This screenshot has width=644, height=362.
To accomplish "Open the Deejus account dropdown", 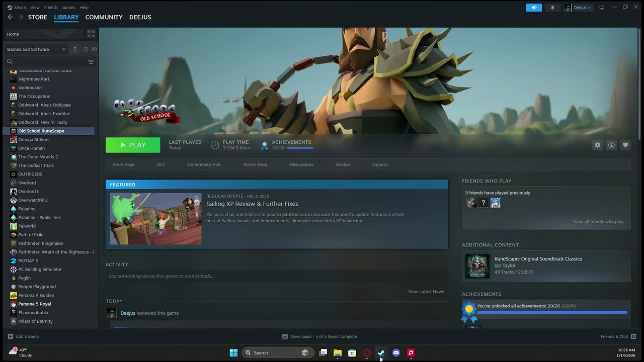I will pyautogui.click(x=578, y=8).
